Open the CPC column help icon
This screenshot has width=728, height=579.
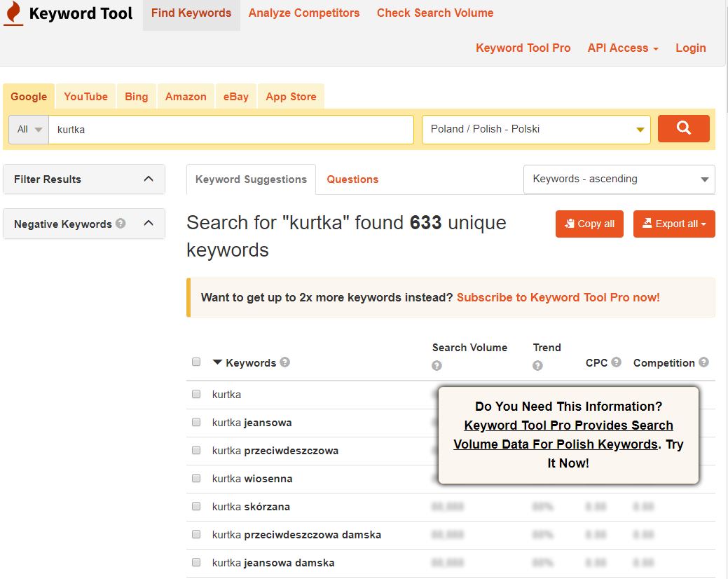[616, 362]
